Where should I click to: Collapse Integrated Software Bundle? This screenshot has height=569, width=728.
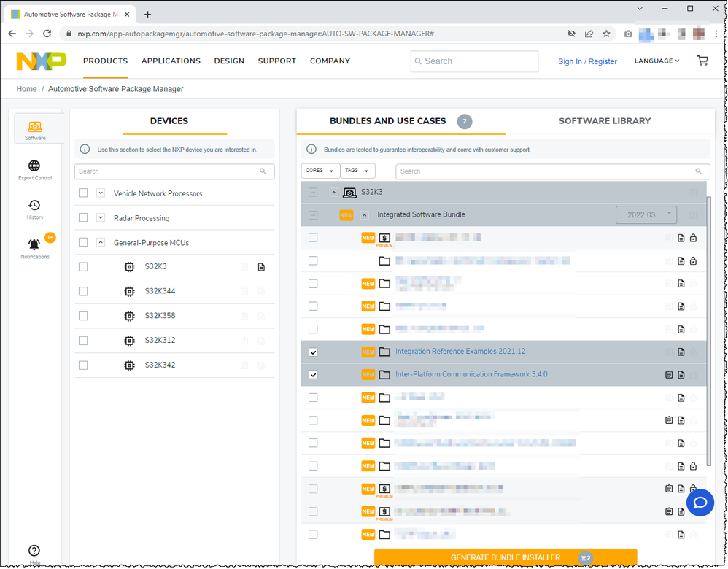pos(365,215)
